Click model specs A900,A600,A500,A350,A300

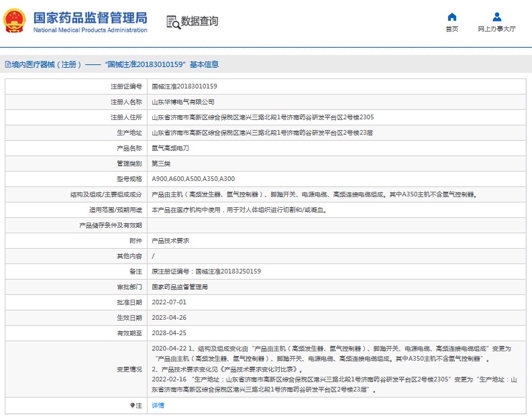(x=193, y=179)
